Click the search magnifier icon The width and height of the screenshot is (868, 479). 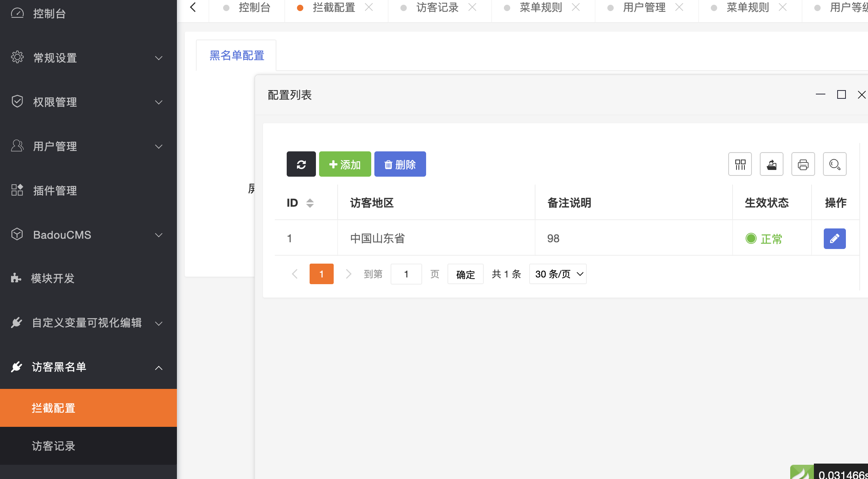click(834, 164)
